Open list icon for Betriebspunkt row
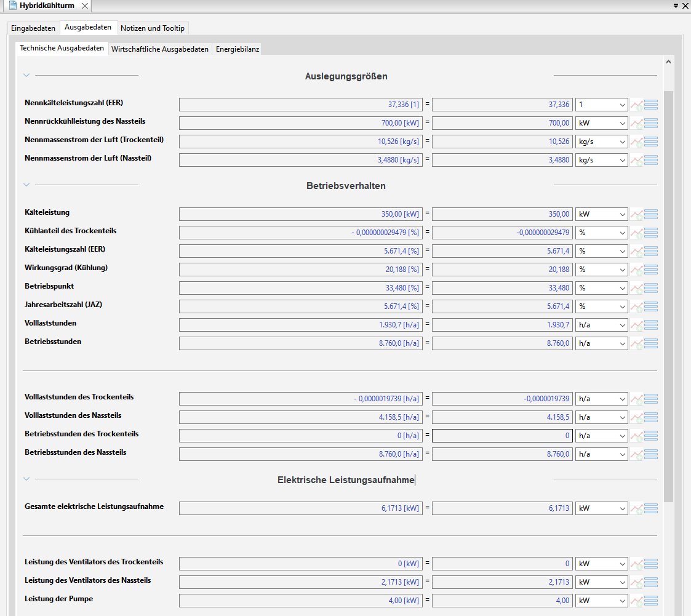This screenshot has height=616, width=691. coord(651,288)
